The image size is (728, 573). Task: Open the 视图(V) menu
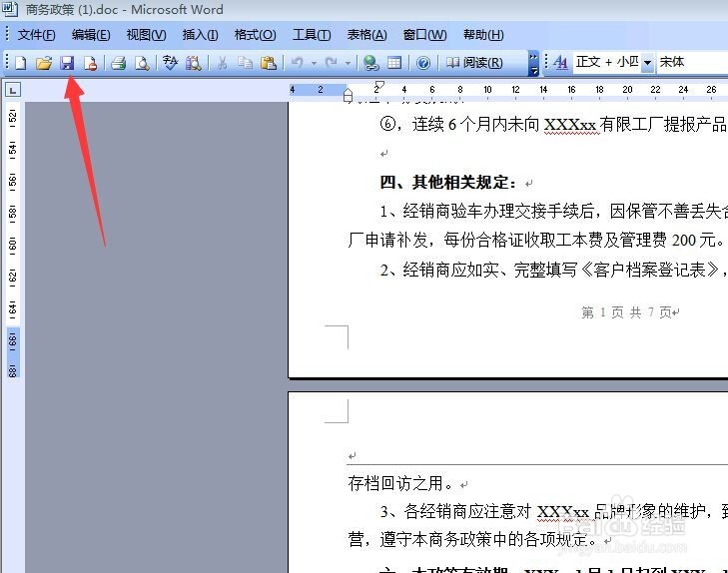click(146, 35)
